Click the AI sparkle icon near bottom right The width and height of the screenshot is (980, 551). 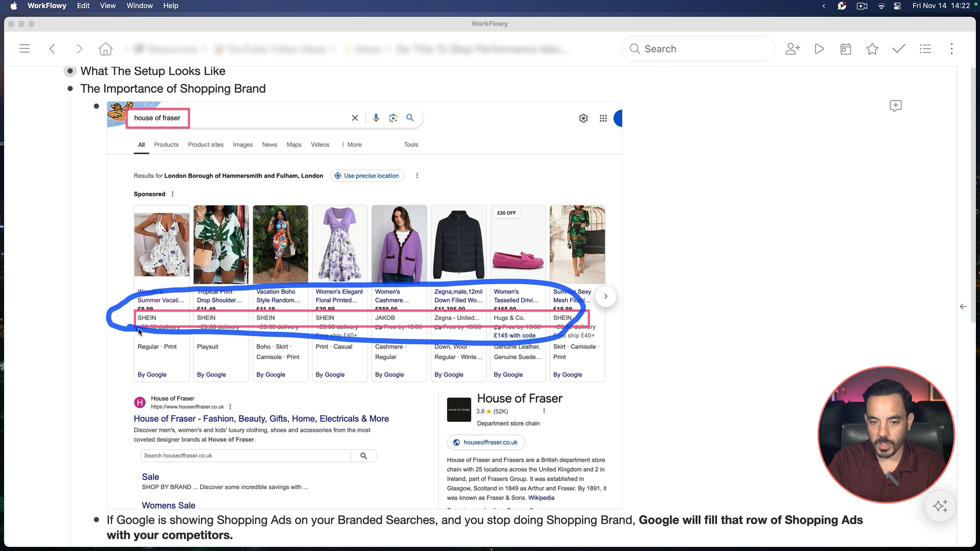940,506
